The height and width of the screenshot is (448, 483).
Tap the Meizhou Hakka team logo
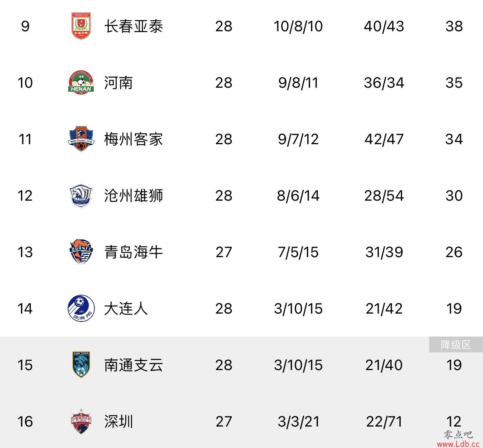pos(81,139)
